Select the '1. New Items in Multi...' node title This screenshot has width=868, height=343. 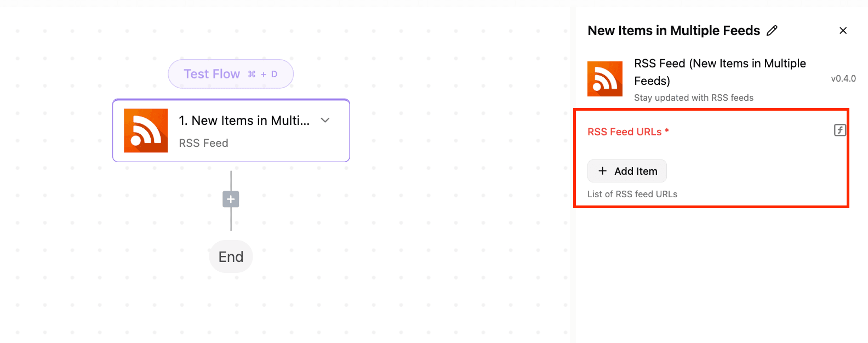244,121
